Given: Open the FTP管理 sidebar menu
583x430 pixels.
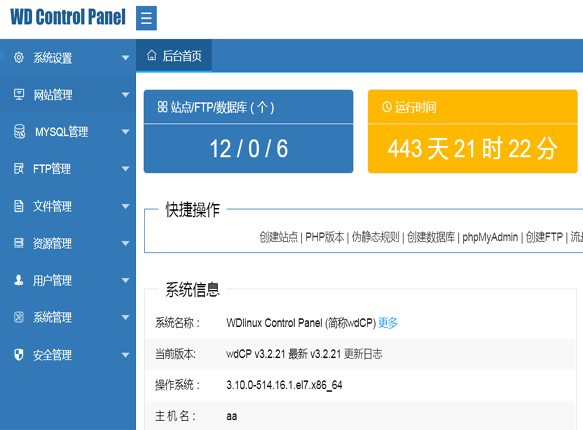Looking at the screenshot, I should pyautogui.click(x=68, y=169).
